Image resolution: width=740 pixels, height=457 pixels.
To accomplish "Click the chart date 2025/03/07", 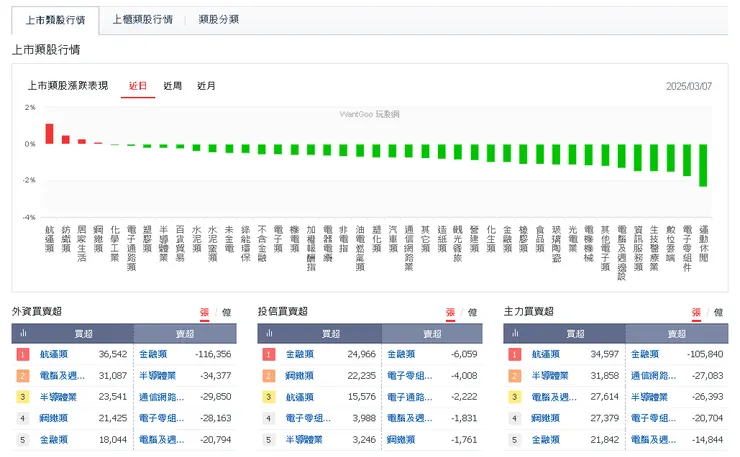I will coord(689,86).
